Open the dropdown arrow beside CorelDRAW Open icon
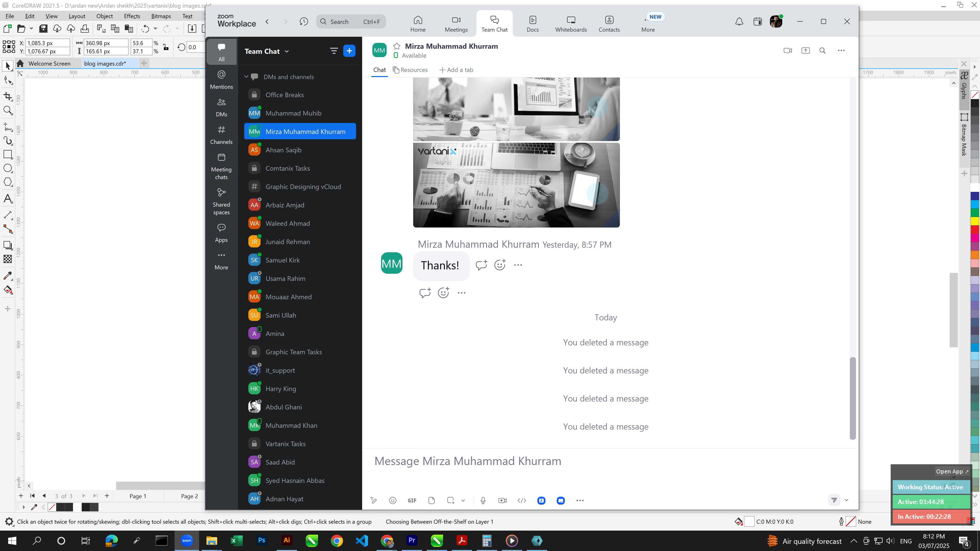The height and width of the screenshot is (551, 980). [31, 29]
